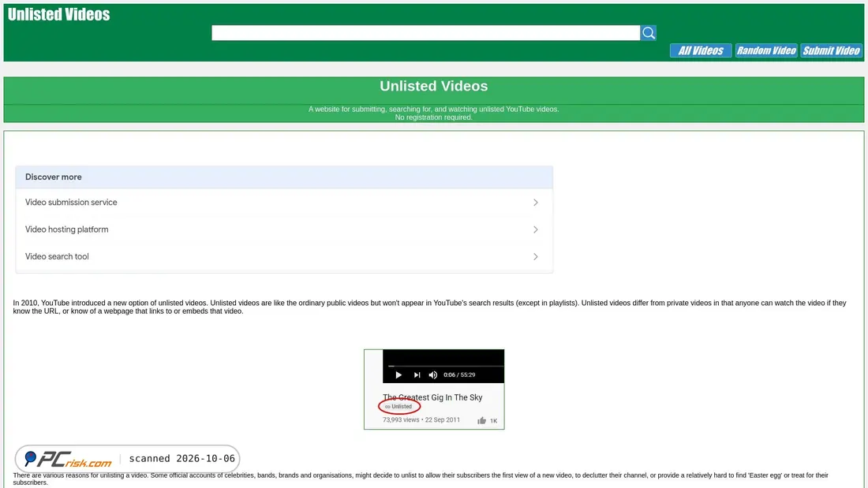The height and width of the screenshot is (488, 868).
Task: Click the Discover more heading
Action: (x=53, y=177)
